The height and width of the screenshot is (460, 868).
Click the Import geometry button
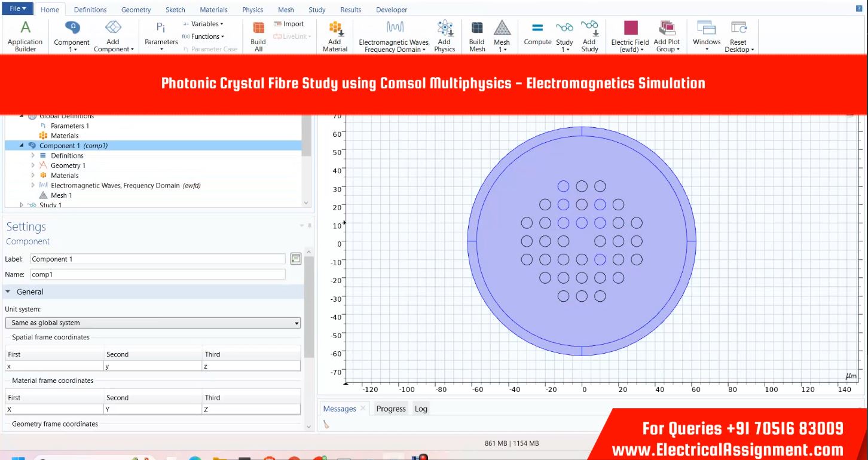[289, 24]
